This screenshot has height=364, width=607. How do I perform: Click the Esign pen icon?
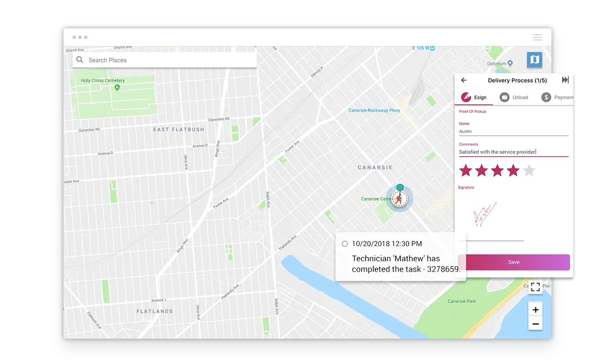coord(466,97)
